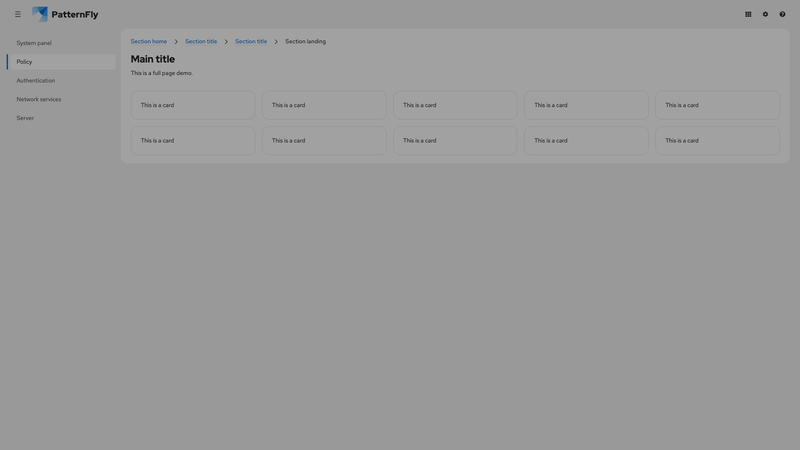
Task: Select Policy nav item
Action: pyautogui.click(x=61, y=62)
